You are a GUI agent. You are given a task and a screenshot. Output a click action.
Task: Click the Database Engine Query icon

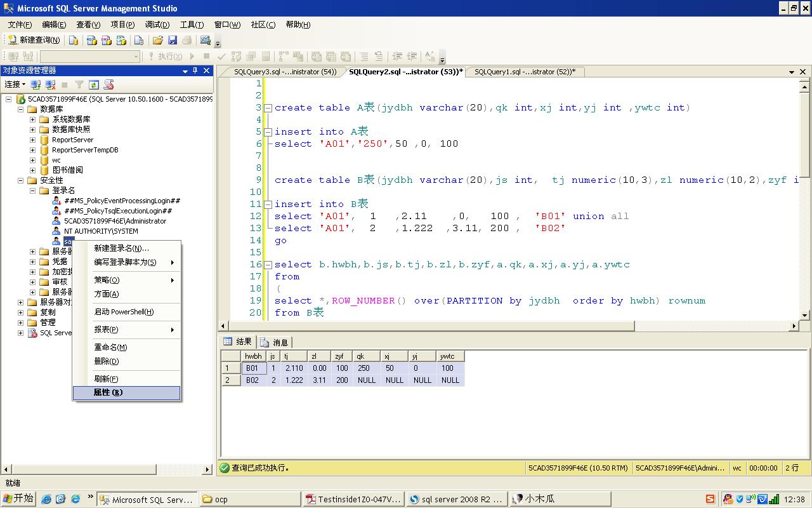tap(74, 40)
